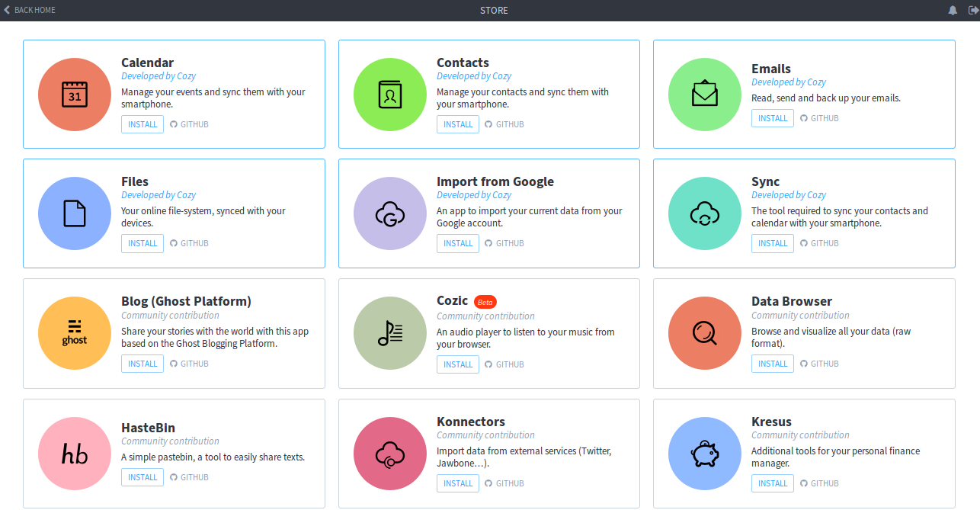Click the HasteBin title text

click(x=148, y=428)
